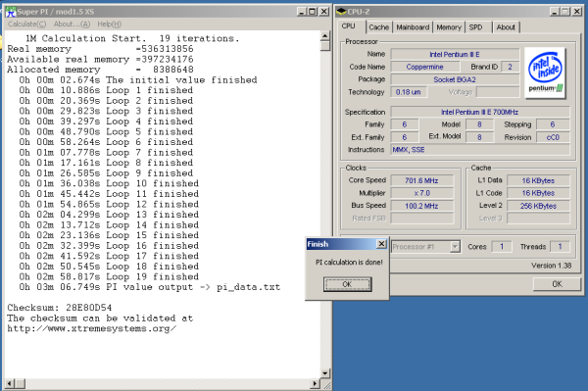Screen dimensions: 588x391
Task: Click the Super PI horizontal scroll thumb
Action: point(20,383)
